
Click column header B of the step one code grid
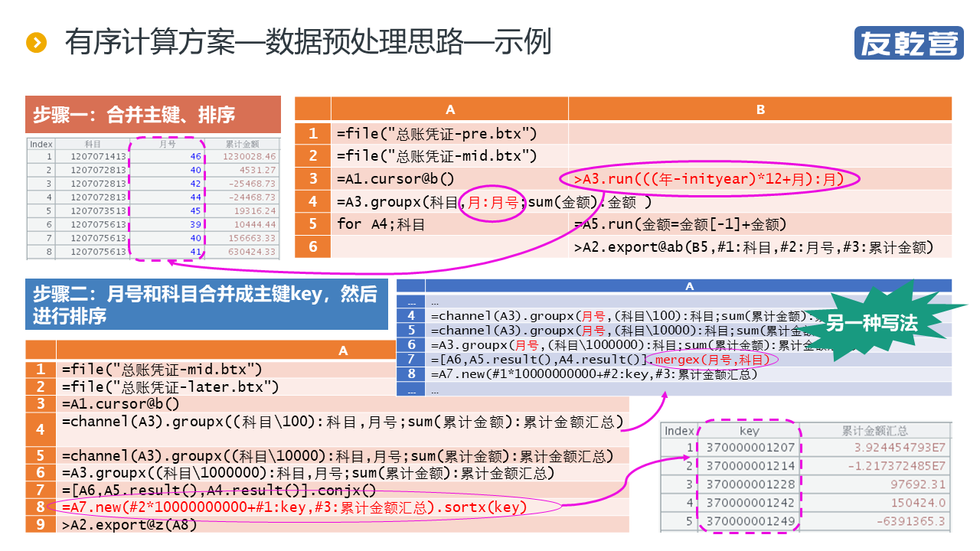760,109
